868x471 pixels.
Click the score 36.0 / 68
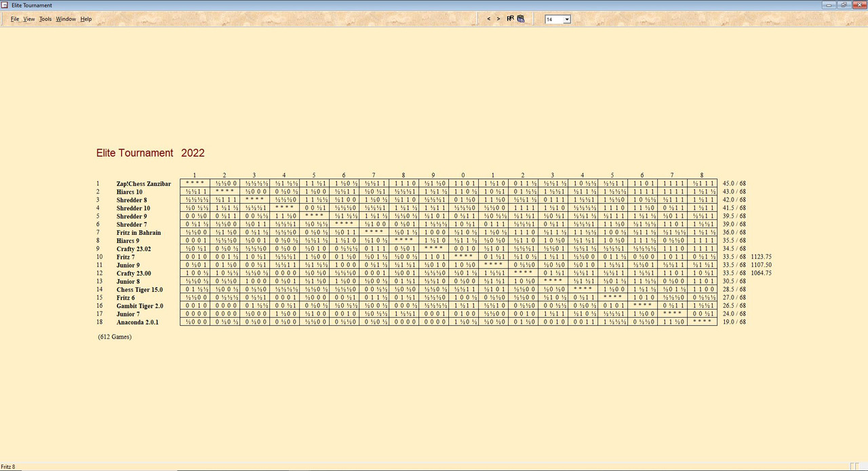(734, 233)
